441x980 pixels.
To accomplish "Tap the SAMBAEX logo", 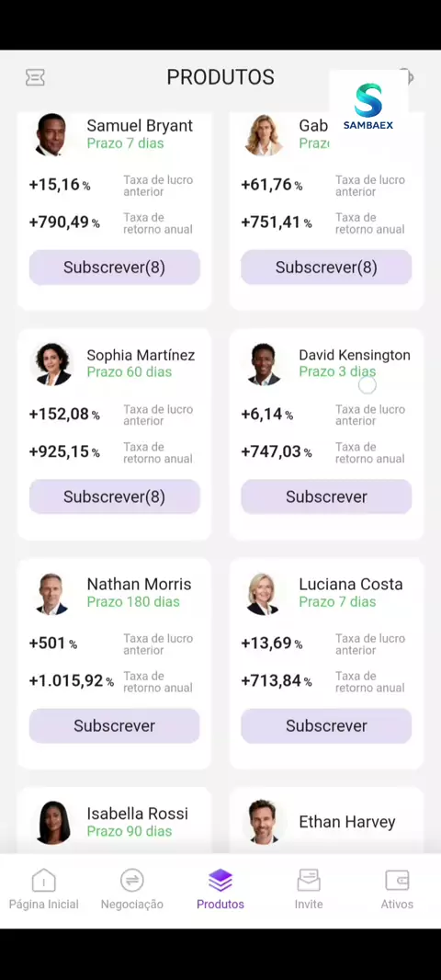I will coord(368,107).
